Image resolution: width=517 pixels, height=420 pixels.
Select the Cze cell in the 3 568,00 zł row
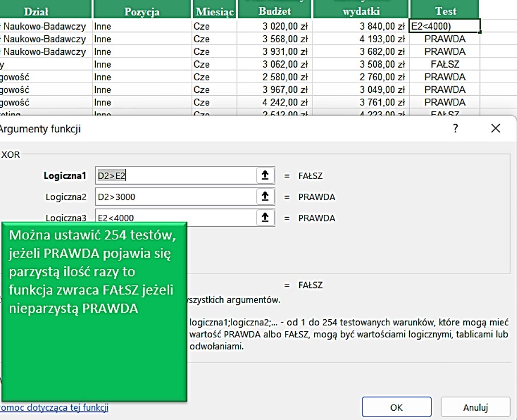pos(214,39)
